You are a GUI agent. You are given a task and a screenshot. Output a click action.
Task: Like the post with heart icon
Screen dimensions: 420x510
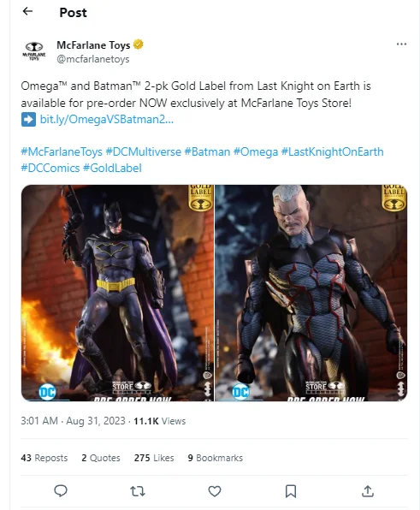[x=215, y=491]
